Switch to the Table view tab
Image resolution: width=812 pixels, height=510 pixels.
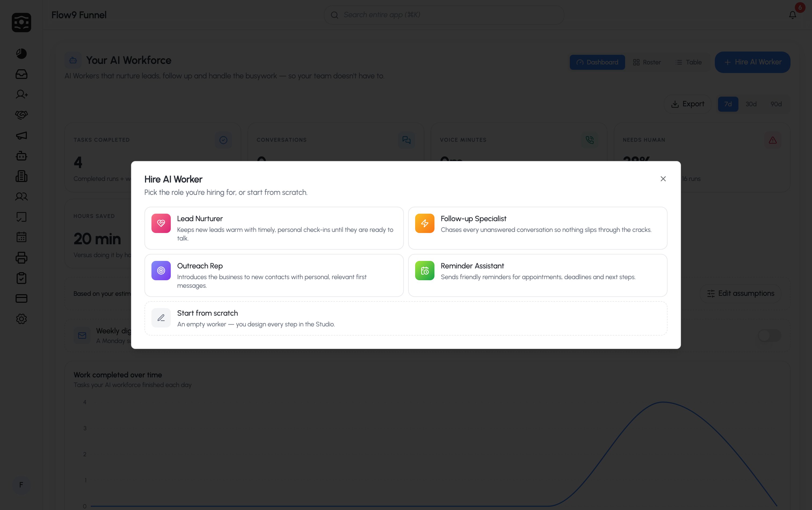click(x=688, y=62)
